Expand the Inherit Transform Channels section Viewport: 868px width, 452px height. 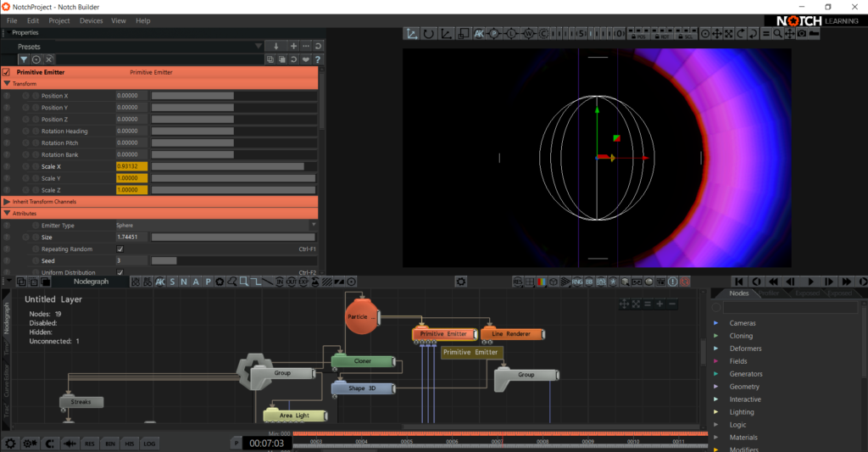[x=7, y=202]
